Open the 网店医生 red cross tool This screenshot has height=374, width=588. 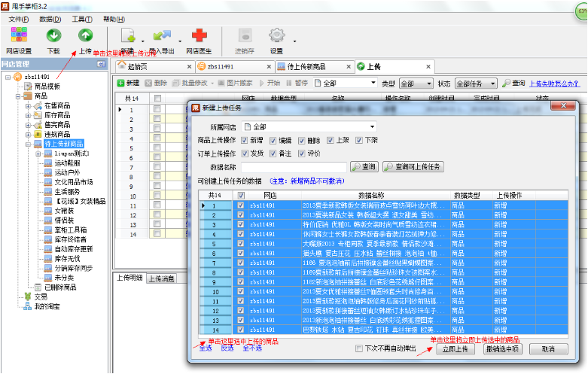click(x=199, y=35)
